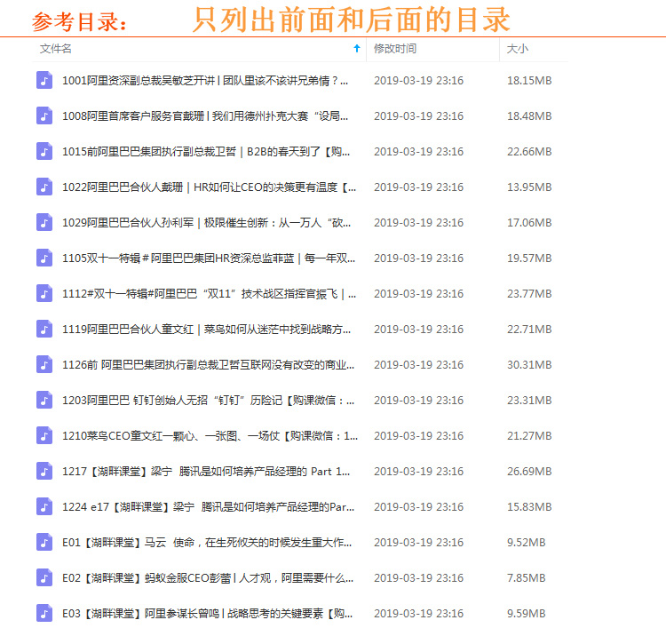
Task: Open 1217【湖畔课堂】梁宁 腾讯 Part 1 file
Action: (204, 471)
